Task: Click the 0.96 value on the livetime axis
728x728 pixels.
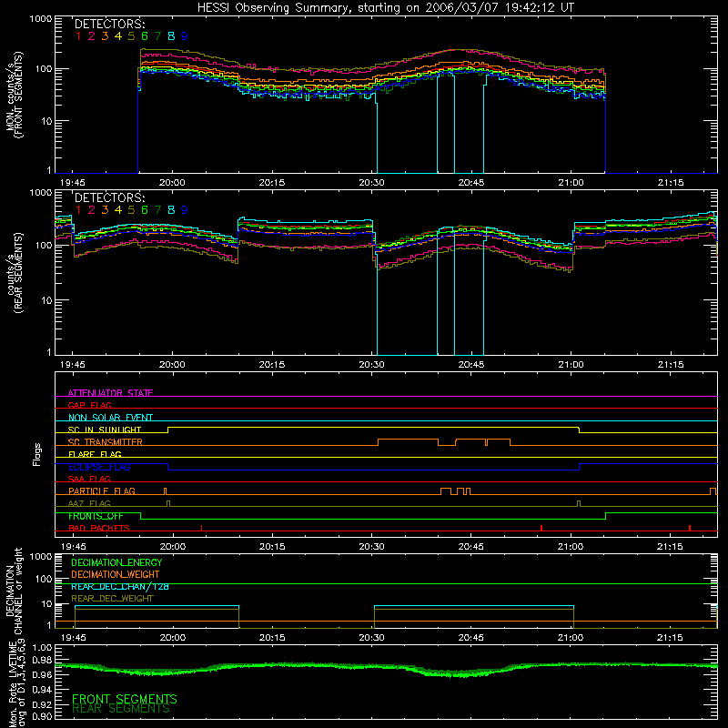Action: pos(41,674)
